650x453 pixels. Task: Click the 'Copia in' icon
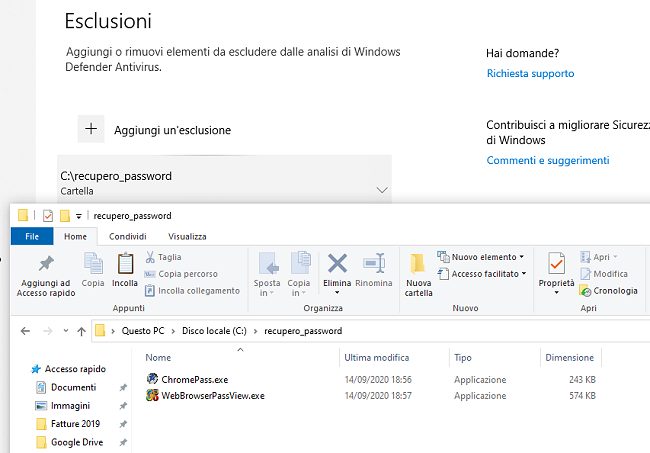300,262
